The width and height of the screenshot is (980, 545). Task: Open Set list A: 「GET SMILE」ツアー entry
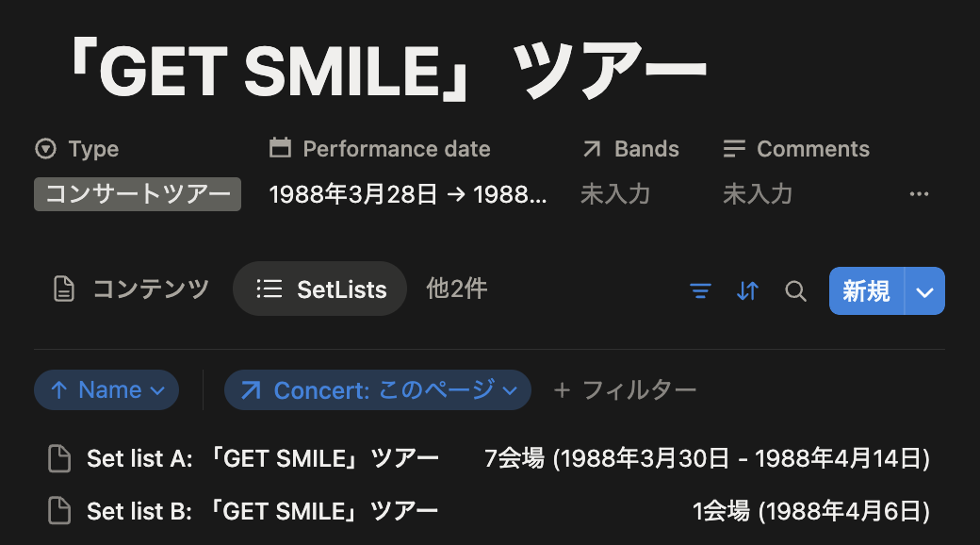coord(263,458)
